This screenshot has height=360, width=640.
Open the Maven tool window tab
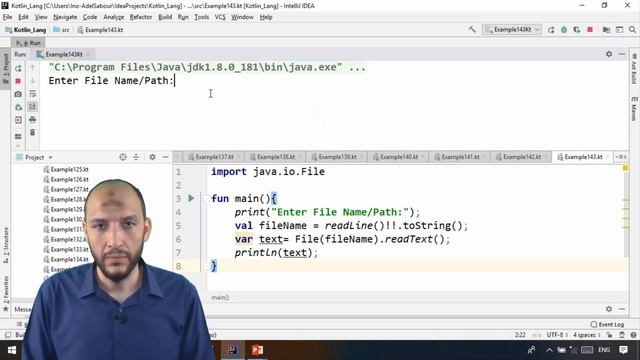634,109
